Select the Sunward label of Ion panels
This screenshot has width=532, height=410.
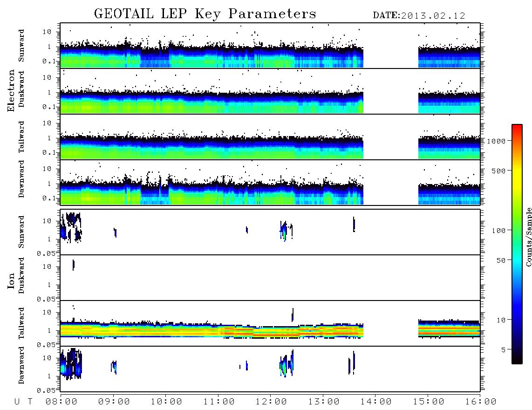click(21, 232)
